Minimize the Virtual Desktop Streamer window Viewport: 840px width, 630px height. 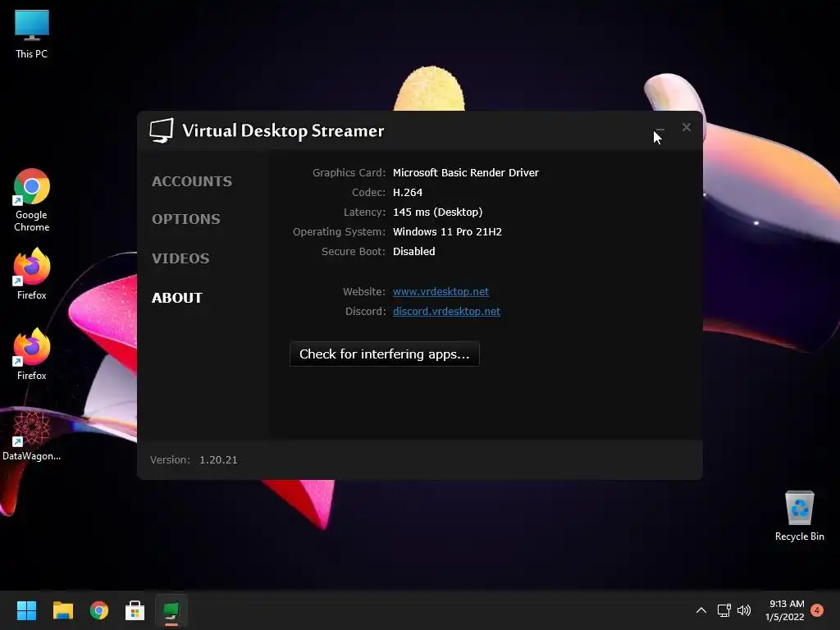[x=660, y=129]
